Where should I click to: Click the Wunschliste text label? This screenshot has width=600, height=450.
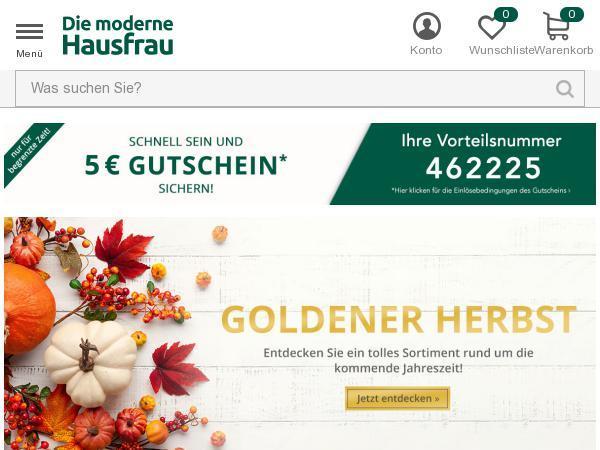502,50
